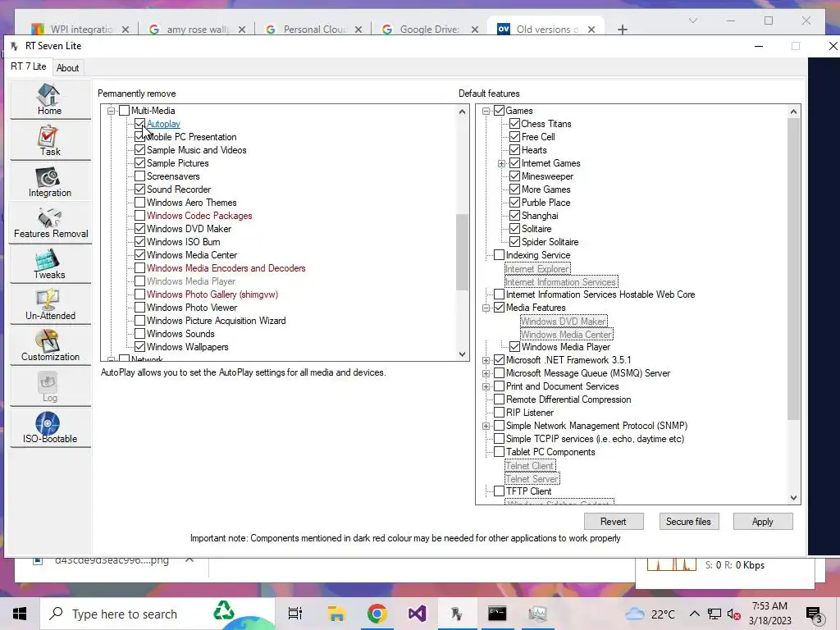
Task: Check Indexing Service checkbox
Action: click(500, 255)
